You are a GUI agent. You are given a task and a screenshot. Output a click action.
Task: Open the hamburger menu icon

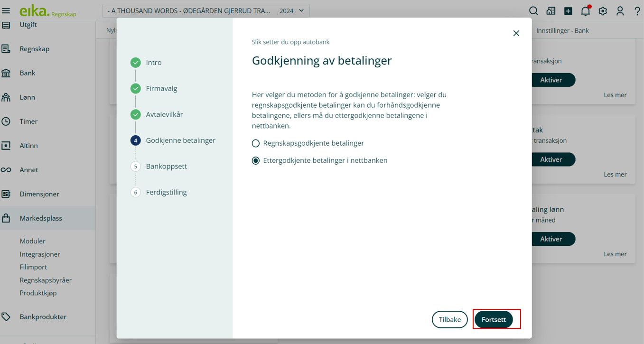point(6,10)
